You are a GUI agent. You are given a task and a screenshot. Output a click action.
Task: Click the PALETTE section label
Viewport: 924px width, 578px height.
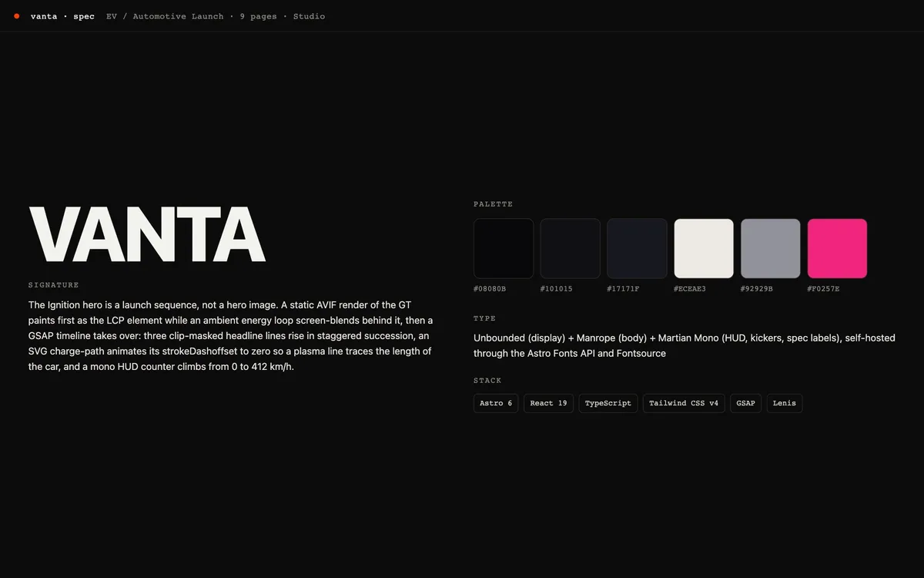pyautogui.click(x=493, y=204)
